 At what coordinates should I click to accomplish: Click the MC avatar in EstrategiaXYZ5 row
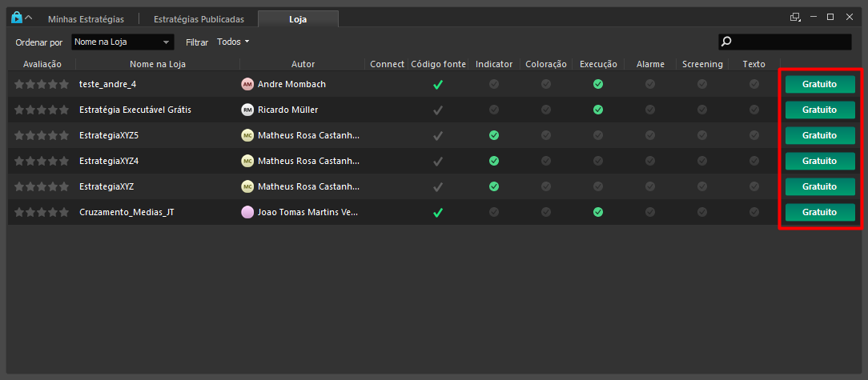[x=247, y=135]
